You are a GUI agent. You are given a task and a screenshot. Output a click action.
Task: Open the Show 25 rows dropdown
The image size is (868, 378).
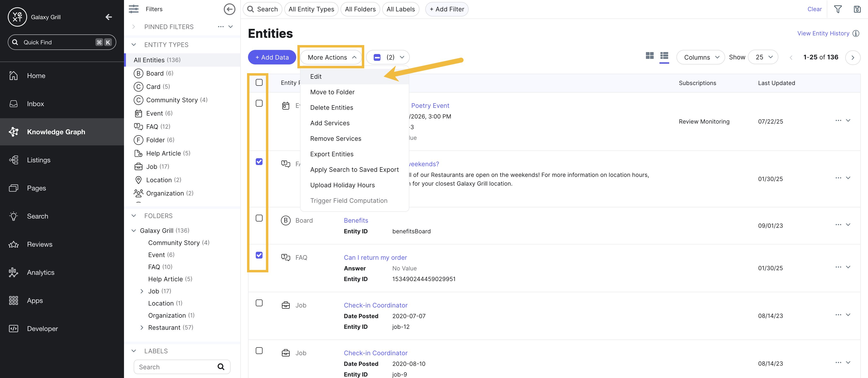click(x=763, y=57)
